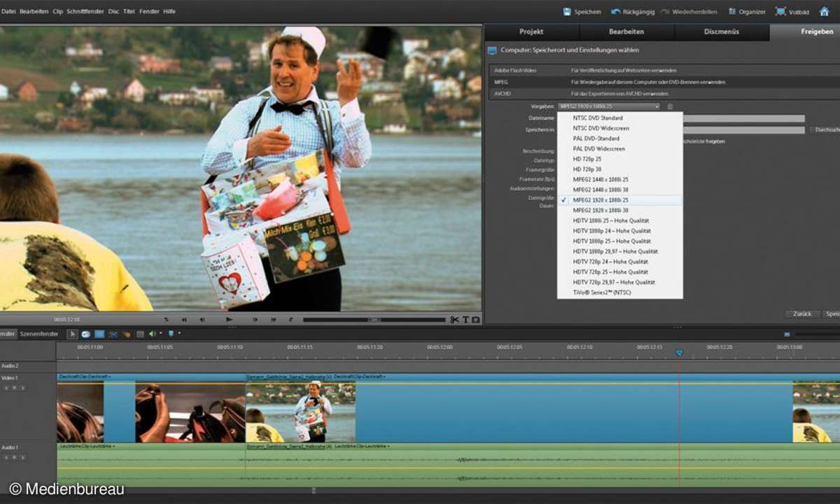Open the Hilfe menu
The image size is (840, 504).
(169, 12)
